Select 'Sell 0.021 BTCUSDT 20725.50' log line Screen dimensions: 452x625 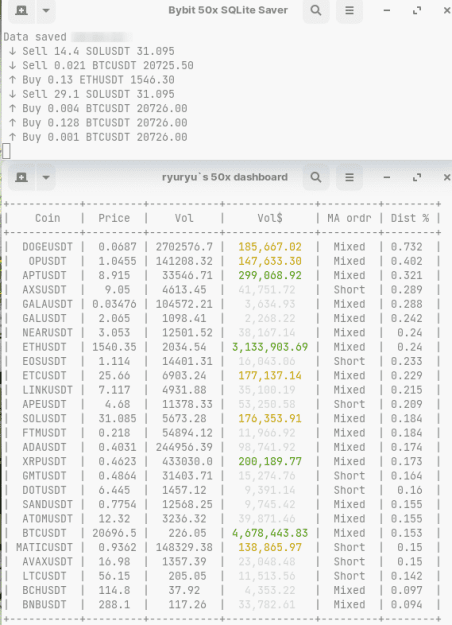tap(101, 65)
